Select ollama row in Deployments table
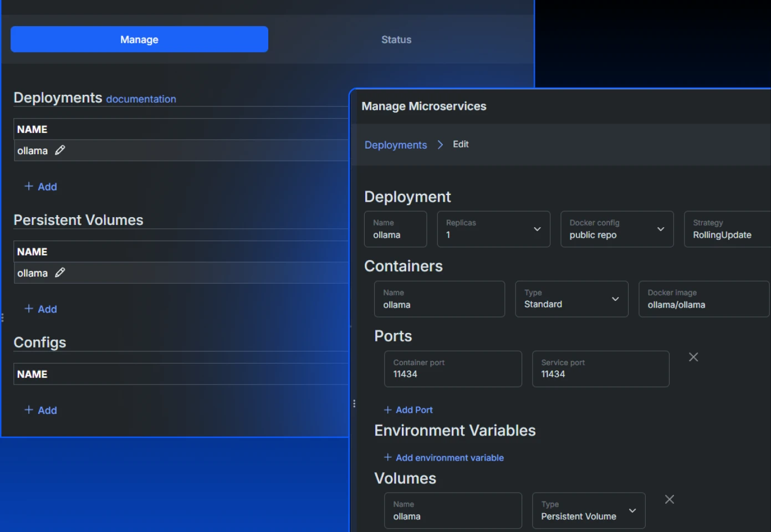Viewport: 771px width, 532px height. tap(181, 151)
